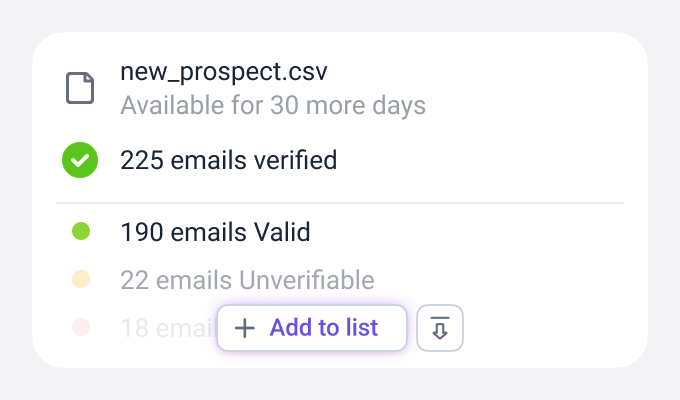Click Available for 30 more days text
Viewport: 680px width, 400px height.
[273, 105]
